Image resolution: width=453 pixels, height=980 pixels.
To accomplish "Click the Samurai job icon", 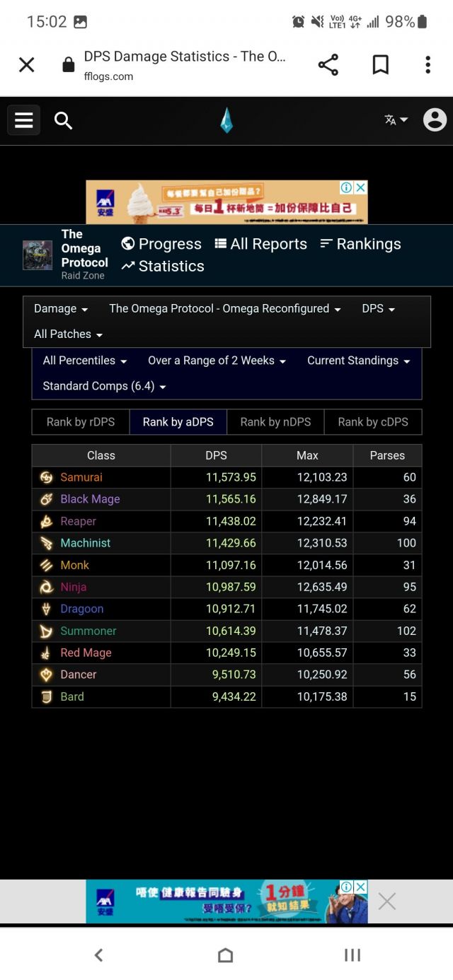I will coord(46,477).
